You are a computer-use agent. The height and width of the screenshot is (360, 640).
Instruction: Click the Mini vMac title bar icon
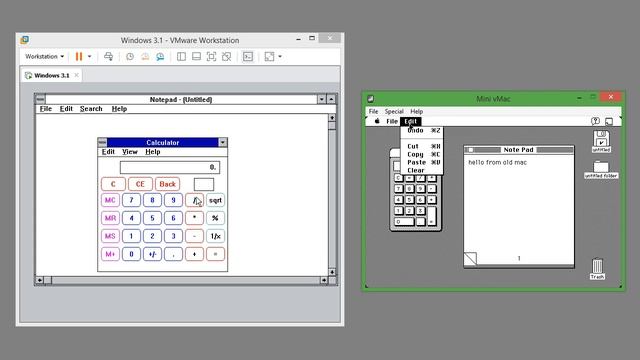(371, 98)
